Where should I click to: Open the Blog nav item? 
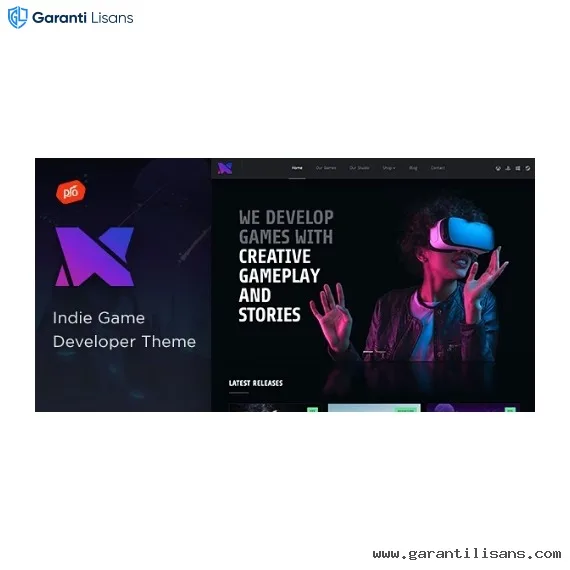413,168
